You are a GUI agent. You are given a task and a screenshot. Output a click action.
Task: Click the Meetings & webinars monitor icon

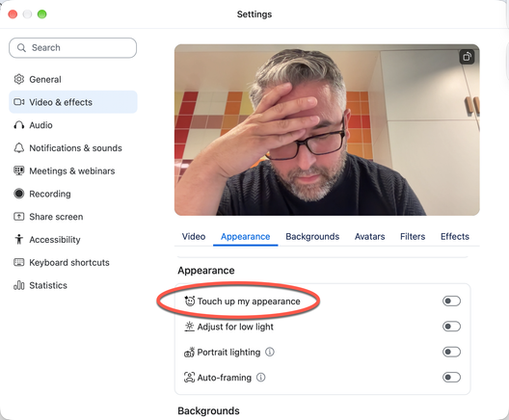(x=19, y=171)
